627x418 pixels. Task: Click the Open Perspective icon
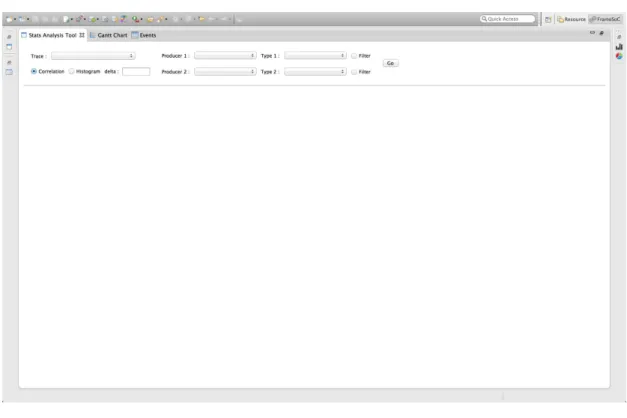click(x=548, y=19)
